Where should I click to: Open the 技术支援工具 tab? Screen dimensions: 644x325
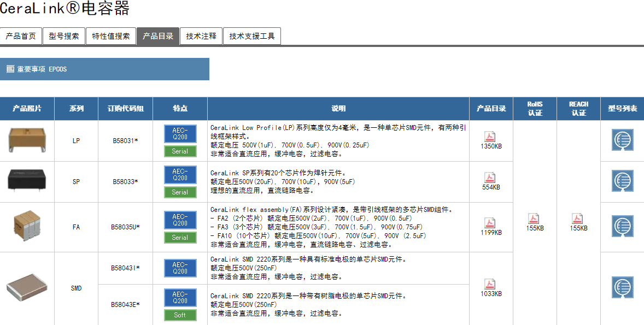(252, 37)
